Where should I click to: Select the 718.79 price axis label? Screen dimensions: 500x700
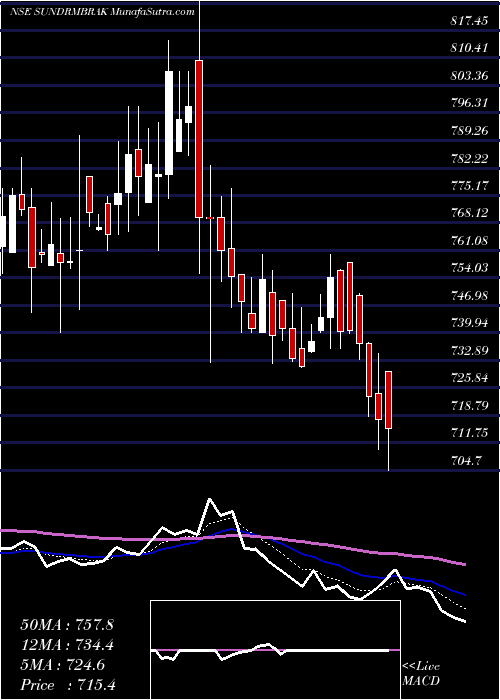point(469,406)
